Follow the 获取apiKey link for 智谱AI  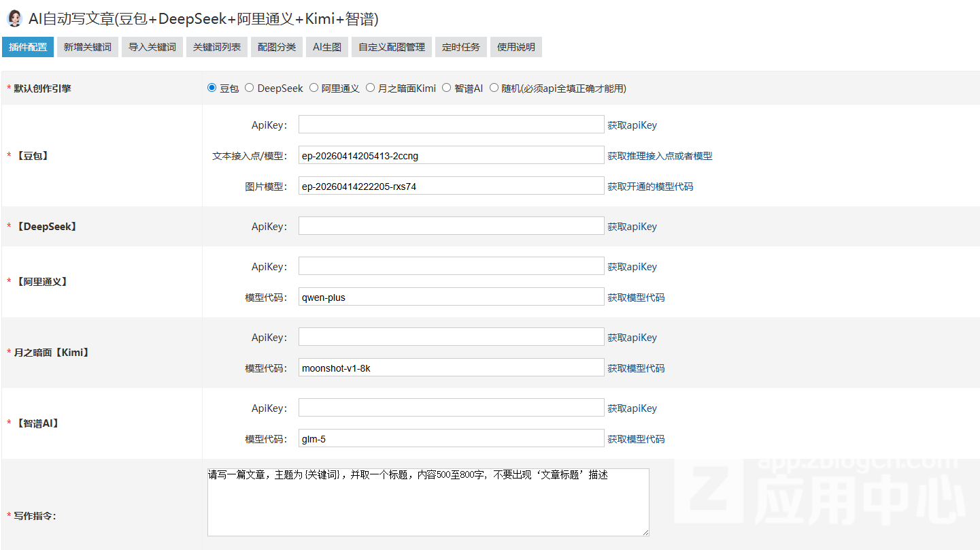tap(632, 408)
